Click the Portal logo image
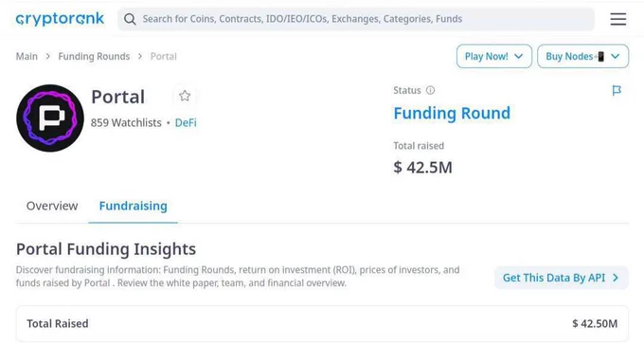Image resolution: width=644 pixels, height=344 pixels. coord(50,118)
